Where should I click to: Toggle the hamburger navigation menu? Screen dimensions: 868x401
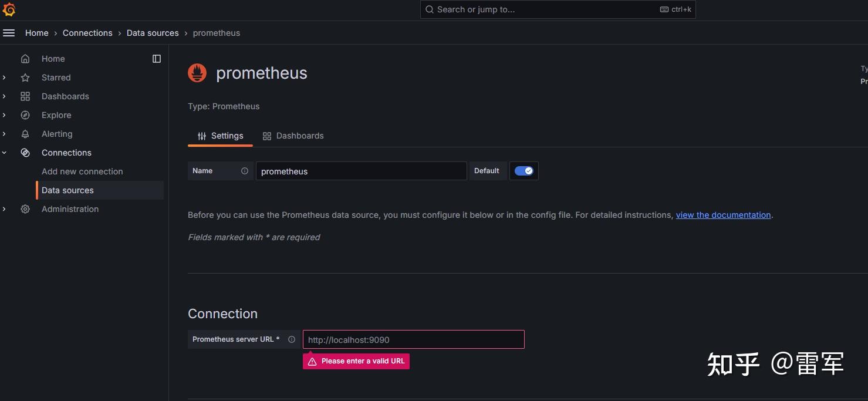(9, 33)
